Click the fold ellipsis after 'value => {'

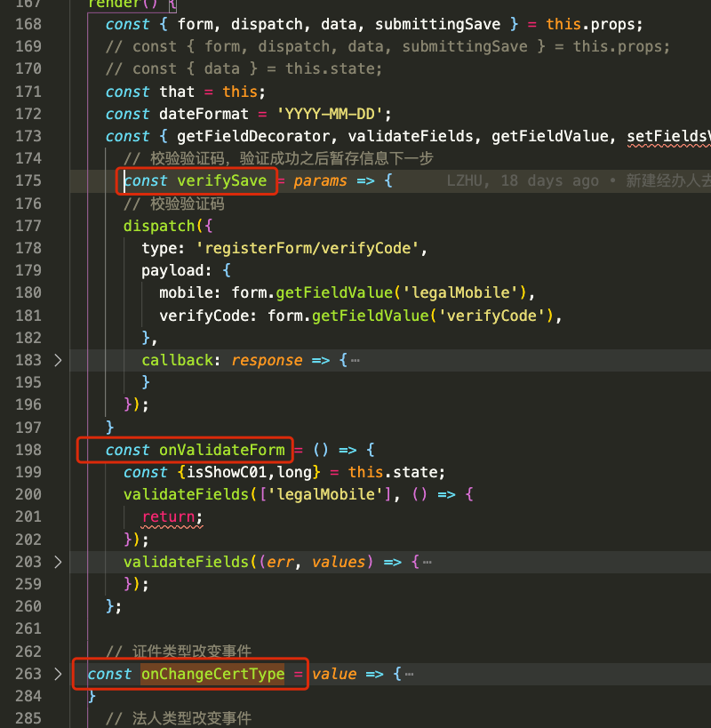click(409, 674)
